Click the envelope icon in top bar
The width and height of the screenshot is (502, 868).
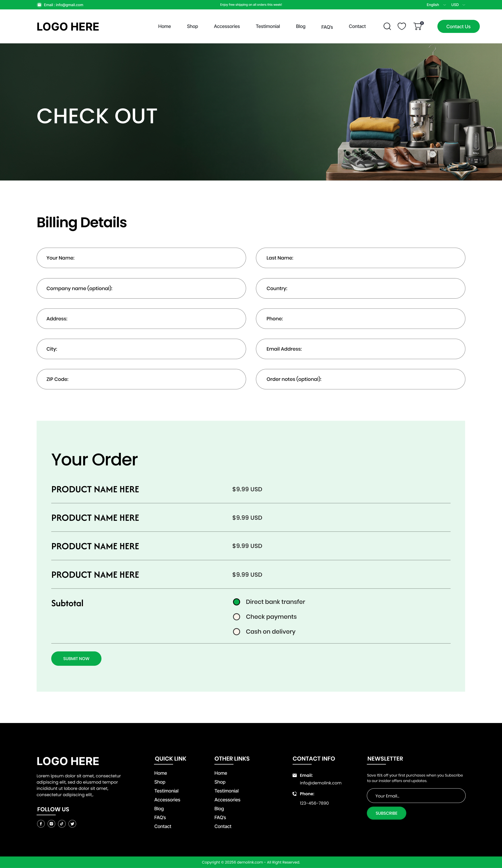click(39, 5)
